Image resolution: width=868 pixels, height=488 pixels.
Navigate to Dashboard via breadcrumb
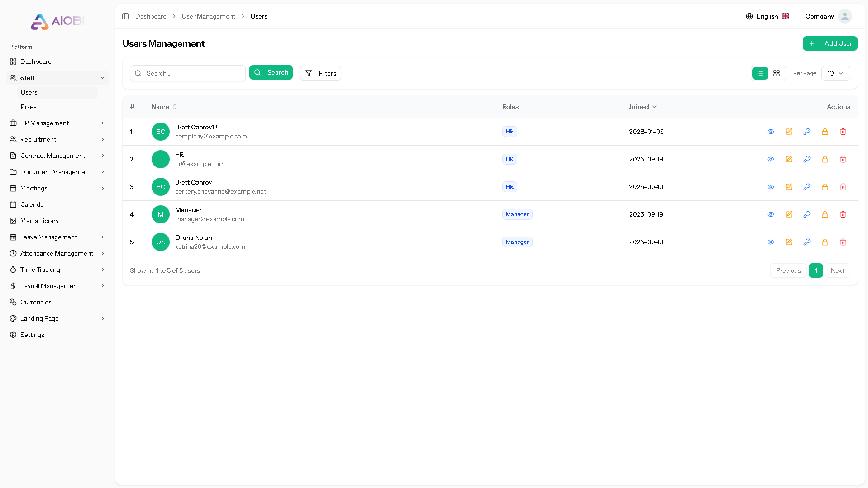click(x=151, y=16)
